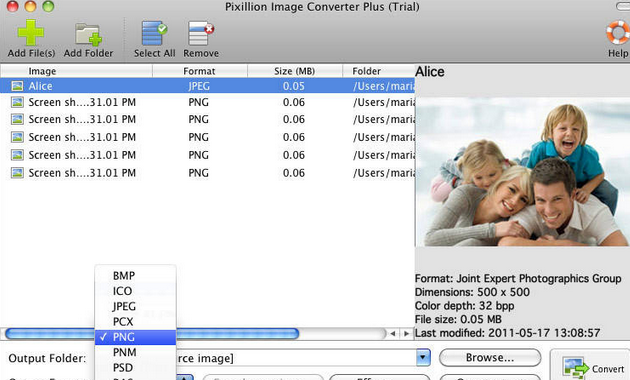Viewport: 630px width, 380px height.
Task: Click the file icon next to Alice
Action: click(x=17, y=86)
